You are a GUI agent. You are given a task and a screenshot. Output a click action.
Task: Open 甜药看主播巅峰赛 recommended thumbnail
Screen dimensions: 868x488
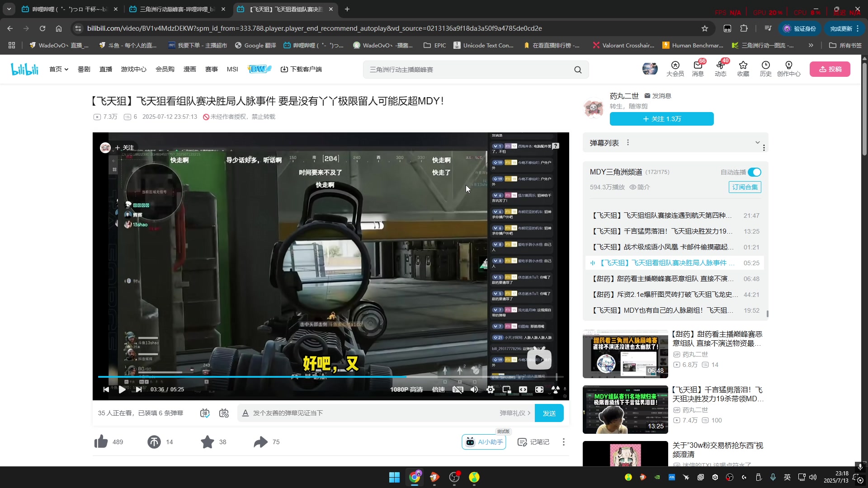(x=625, y=354)
